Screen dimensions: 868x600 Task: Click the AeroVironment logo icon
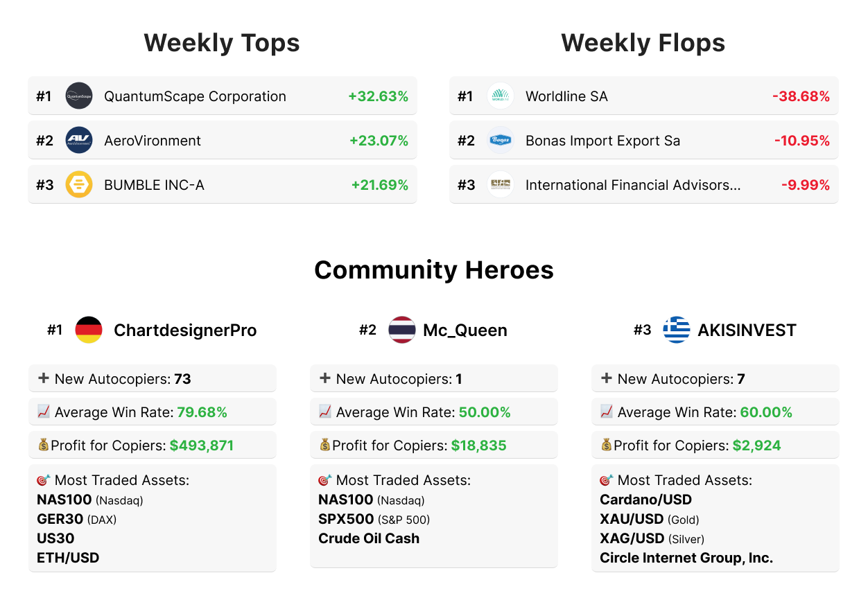(79, 141)
